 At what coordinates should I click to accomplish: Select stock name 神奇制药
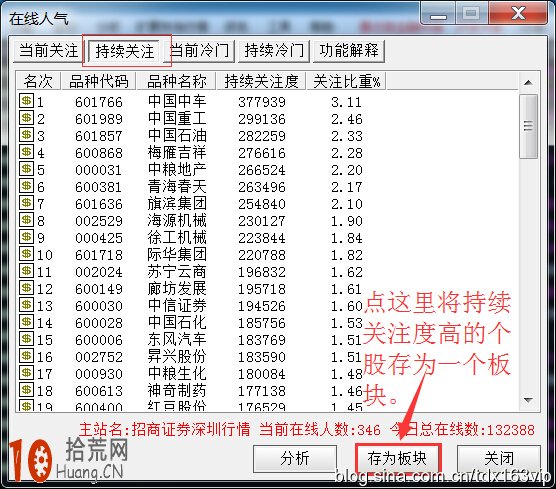tap(177, 391)
